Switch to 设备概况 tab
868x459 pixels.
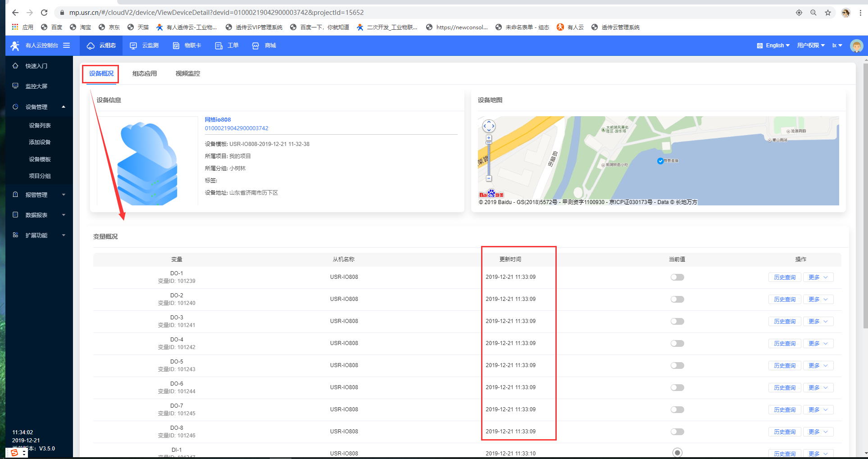pos(101,73)
